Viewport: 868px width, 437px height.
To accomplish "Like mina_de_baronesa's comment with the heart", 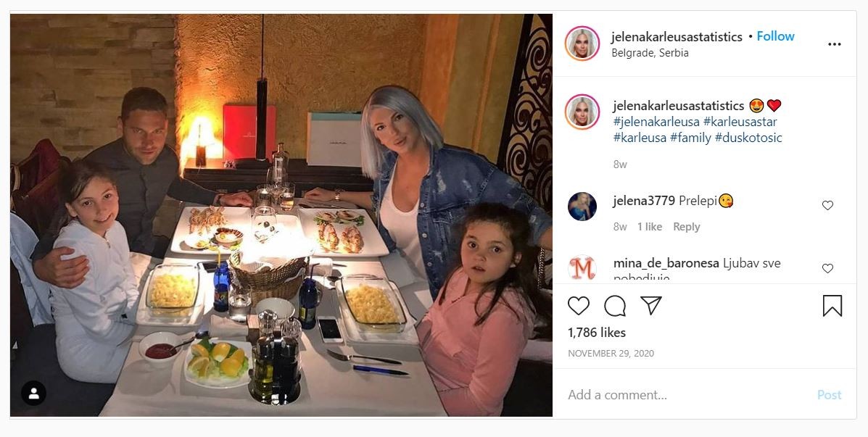I will 827,268.
